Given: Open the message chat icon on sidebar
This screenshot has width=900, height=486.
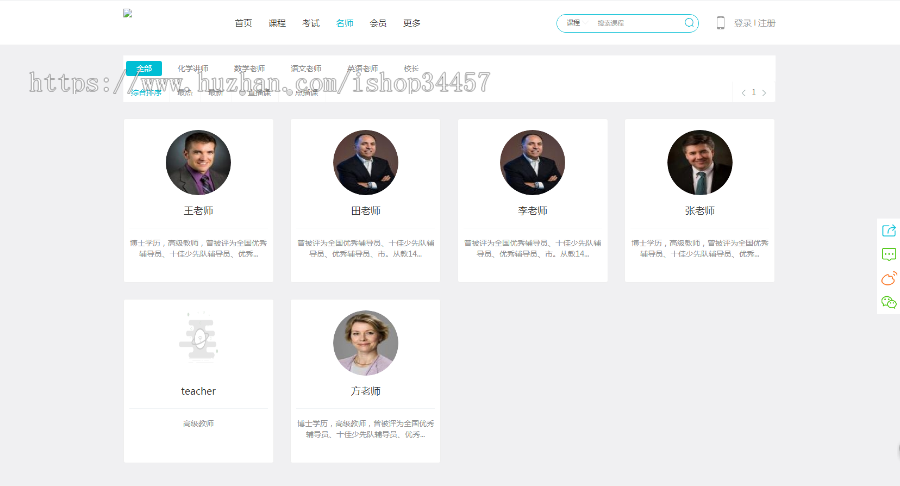Looking at the screenshot, I should pyautogui.click(x=889, y=255).
